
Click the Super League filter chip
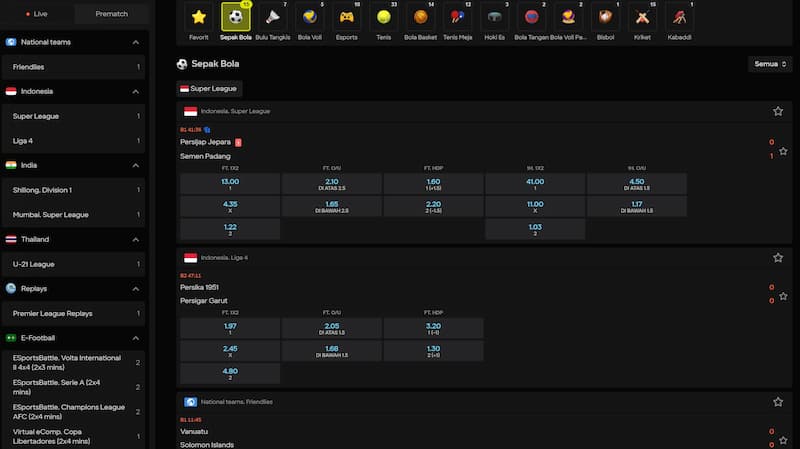(x=209, y=88)
